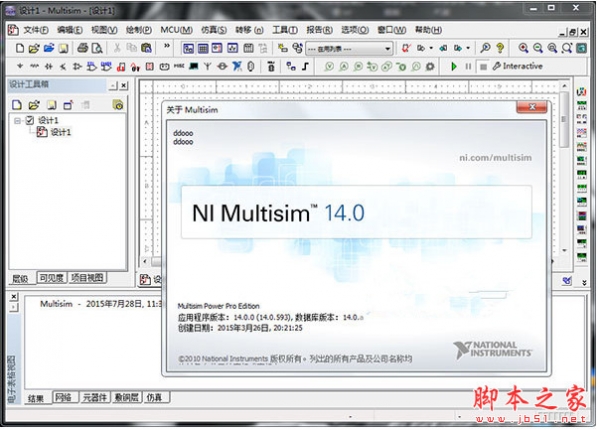This screenshot has width=600, height=430.
Task: Open the 编辑(E) menu
Action: point(70,30)
